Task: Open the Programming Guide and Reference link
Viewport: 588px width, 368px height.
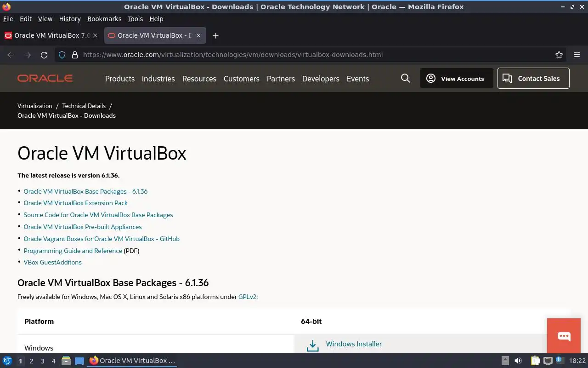Action: 73,251
